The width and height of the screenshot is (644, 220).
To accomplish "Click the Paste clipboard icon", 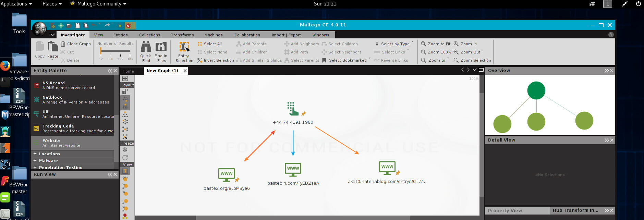I will 53,46.
